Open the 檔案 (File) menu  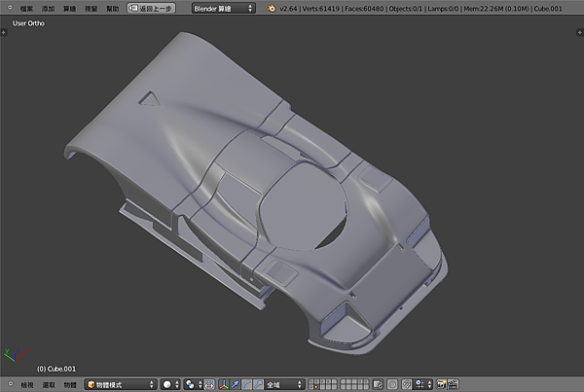coord(26,8)
